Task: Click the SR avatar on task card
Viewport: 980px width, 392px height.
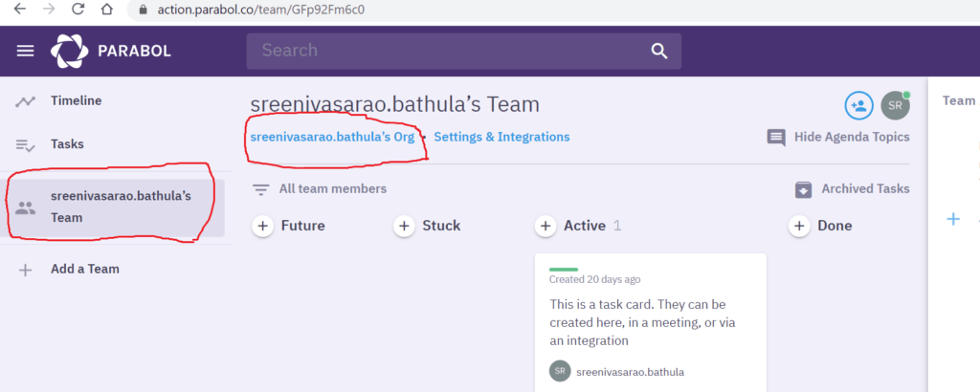Action: (x=560, y=371)
